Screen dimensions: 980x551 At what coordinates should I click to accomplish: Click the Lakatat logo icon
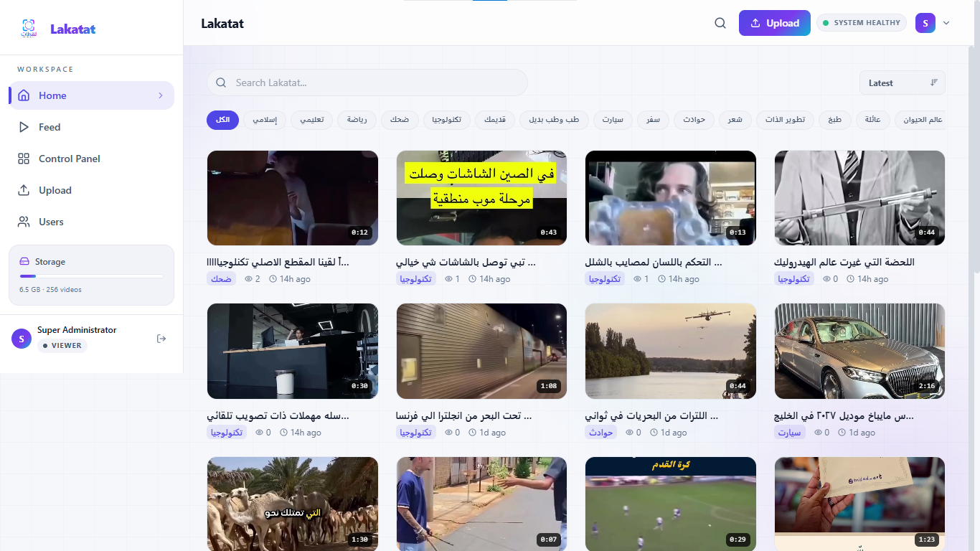point(28,29)
